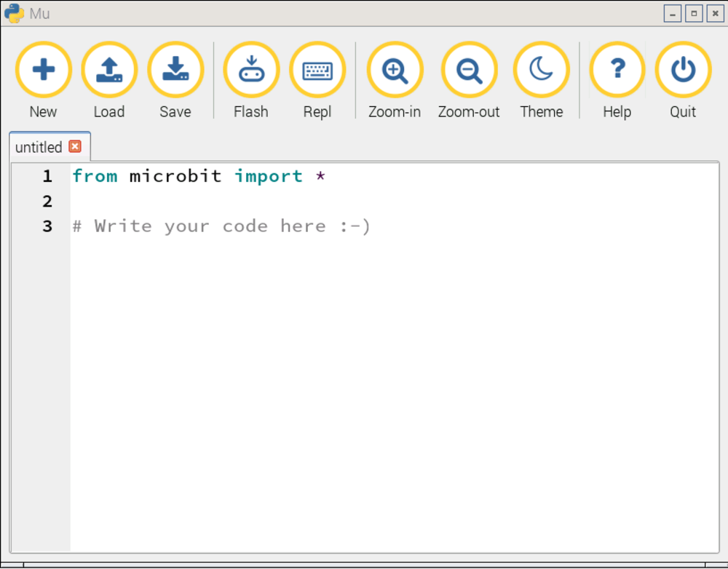Click the 'import' keyword in line 1
The height and width of the screenshot is (569, 728).
pos(269,177)
